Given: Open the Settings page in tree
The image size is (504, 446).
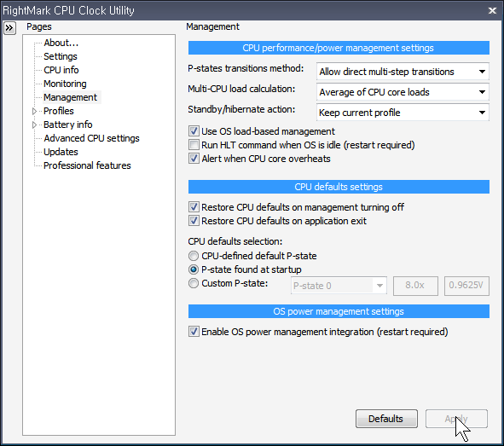Looking at the screenshot, I should click(61, 56).
